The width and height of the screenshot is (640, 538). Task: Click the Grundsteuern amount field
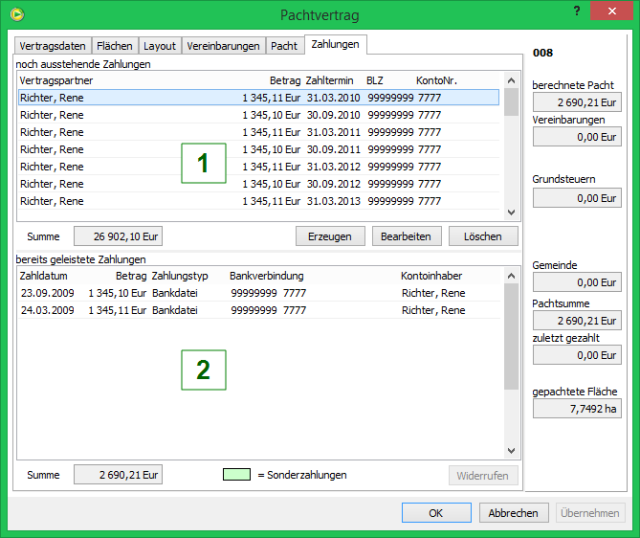(577, 198)
